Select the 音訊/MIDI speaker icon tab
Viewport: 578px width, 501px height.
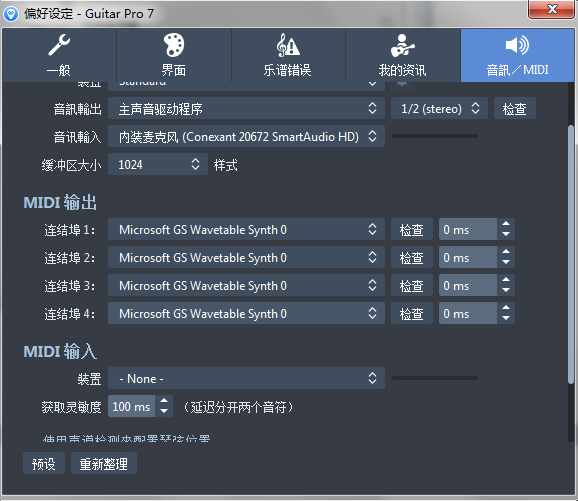[x=517, y=55]
